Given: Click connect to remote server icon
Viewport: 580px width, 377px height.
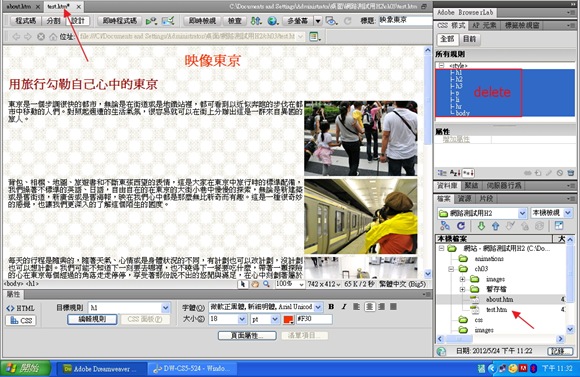Looking at the screenshot, I should pos(445,225).
